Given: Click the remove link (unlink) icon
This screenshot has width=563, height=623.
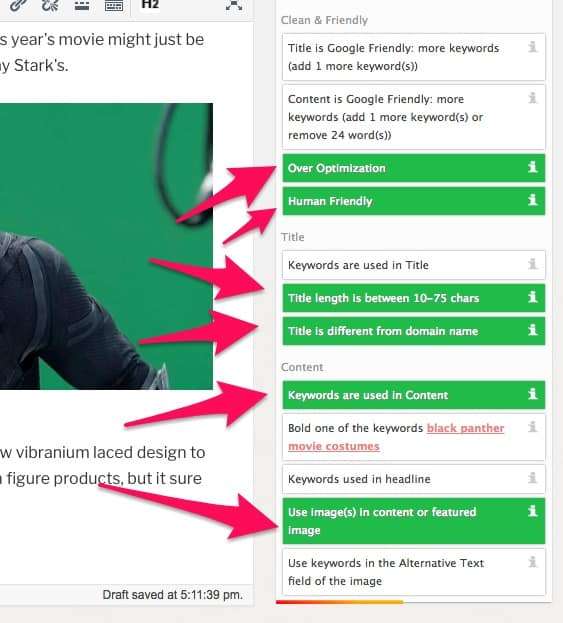Looking at the screenshot, I should [x=50, y=5].
